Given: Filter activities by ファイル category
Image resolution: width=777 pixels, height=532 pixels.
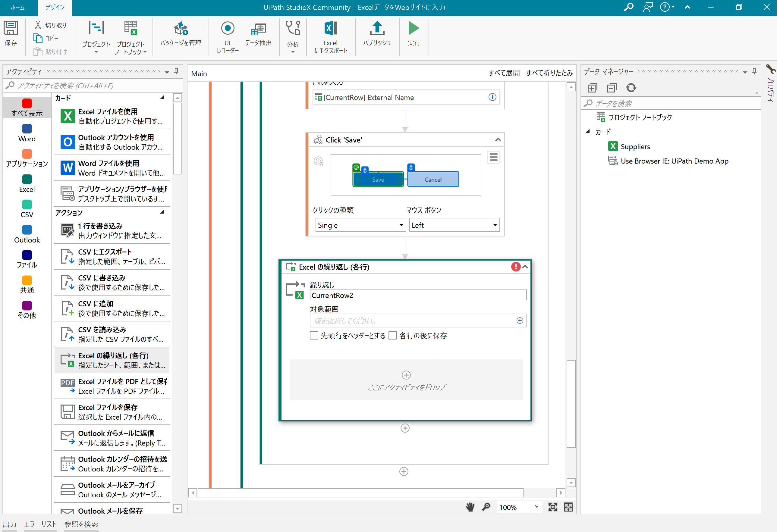Looking at the screenshot, I should 27,259.
